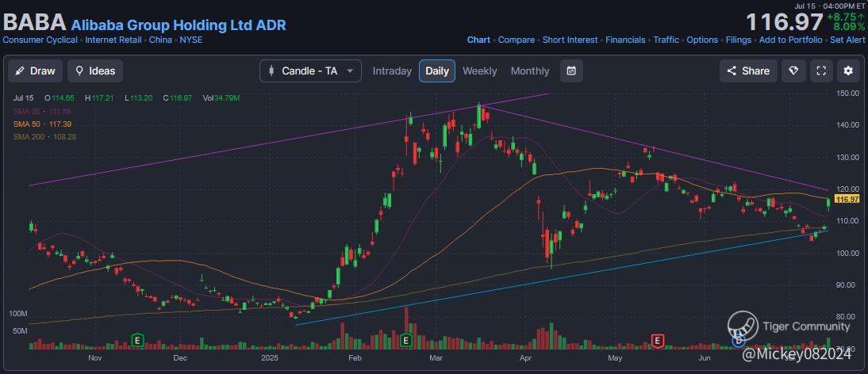Click the O 114.65 open readout
Viewport: 868px width, 374px height.
coord(60,97)
